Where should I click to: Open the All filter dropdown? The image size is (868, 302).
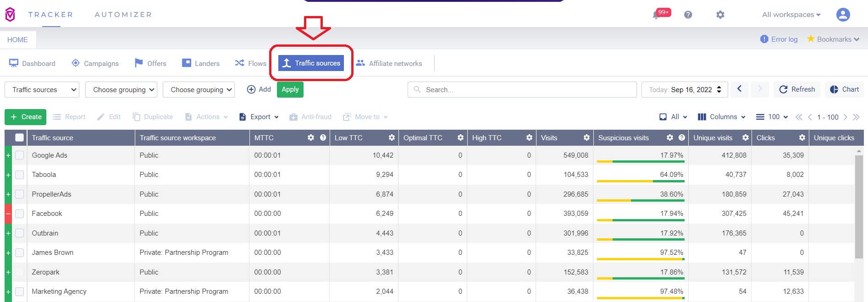click(x=673, y=117)
